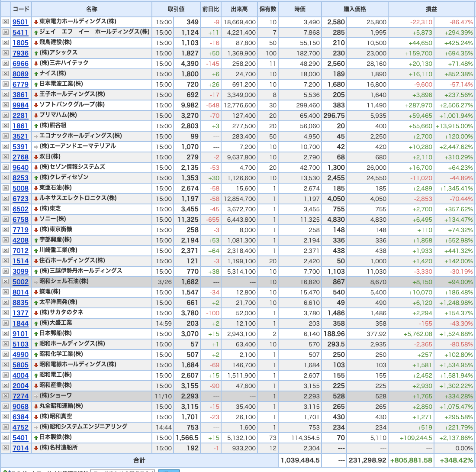The height and width of the screenshot is (472, 476).
Task: Delete row 5401 via X icon
Action: [6, 438]
